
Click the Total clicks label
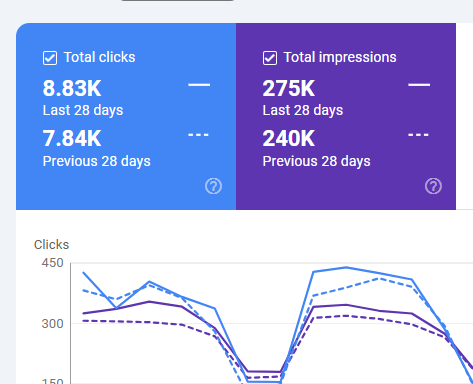pos(100,57)
